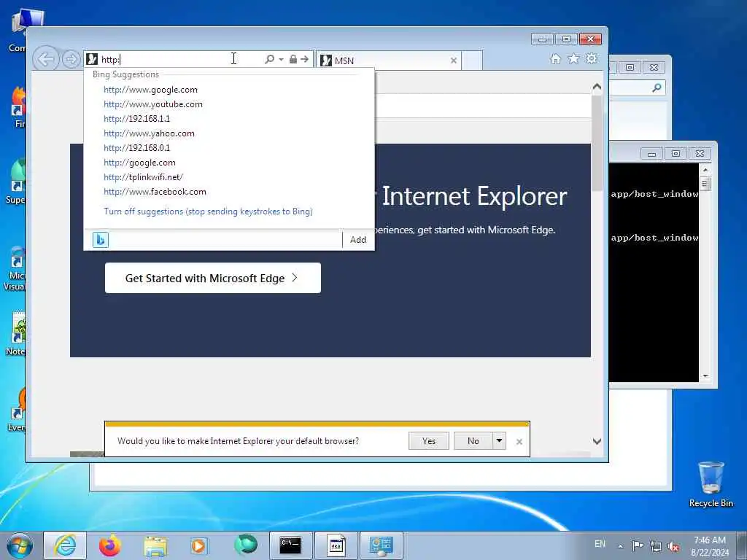747x560 pixels.
Task: Close the background Explorer window
Action: coord(654,68)
